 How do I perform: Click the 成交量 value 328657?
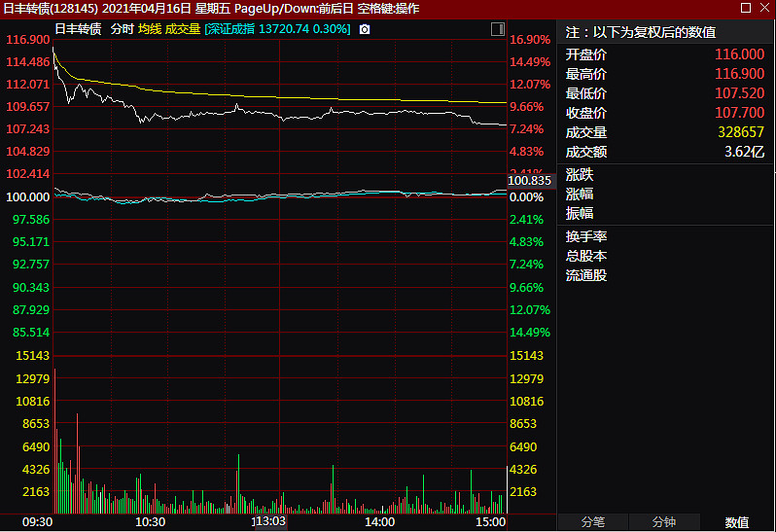741,132
